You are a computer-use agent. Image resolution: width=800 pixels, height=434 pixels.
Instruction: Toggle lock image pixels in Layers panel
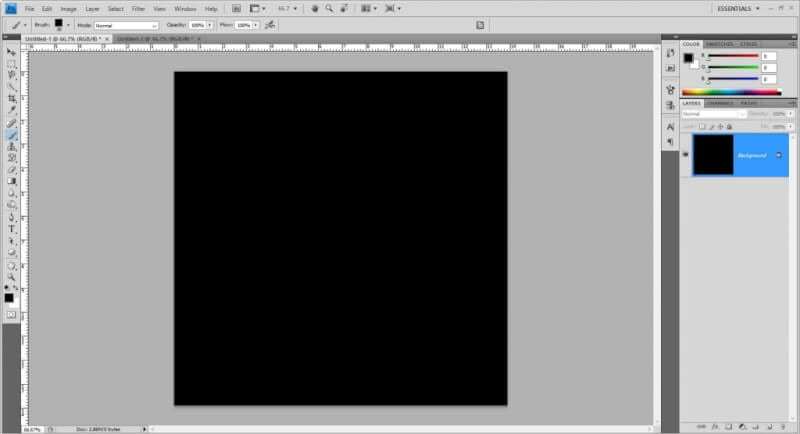(711, 126)
